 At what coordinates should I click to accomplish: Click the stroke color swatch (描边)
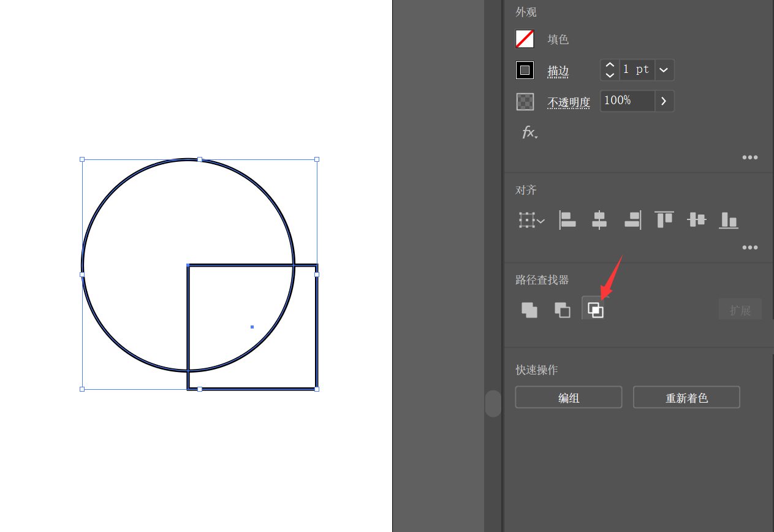coord(525,70)
